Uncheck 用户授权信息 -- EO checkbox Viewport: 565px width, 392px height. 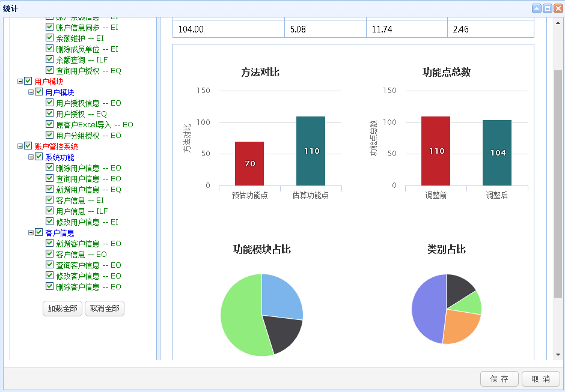(x=50, y=103)
